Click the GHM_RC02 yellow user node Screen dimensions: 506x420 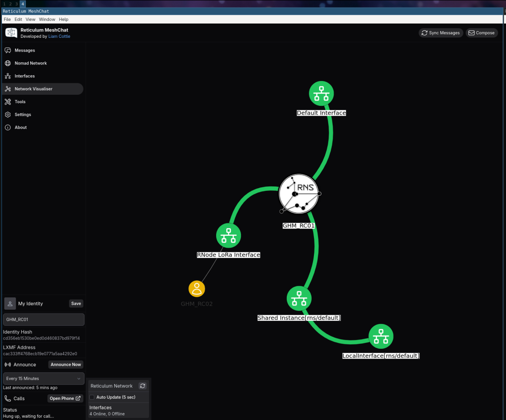tap(197, 289)
